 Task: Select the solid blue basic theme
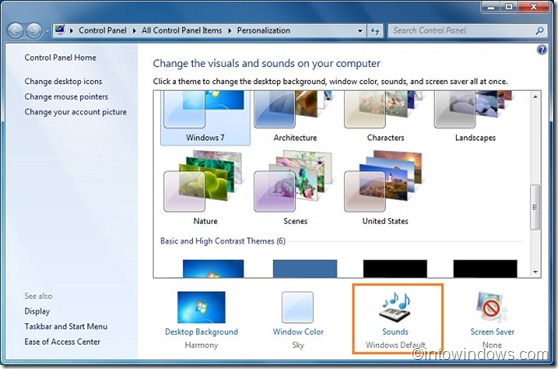coord(305,269)
